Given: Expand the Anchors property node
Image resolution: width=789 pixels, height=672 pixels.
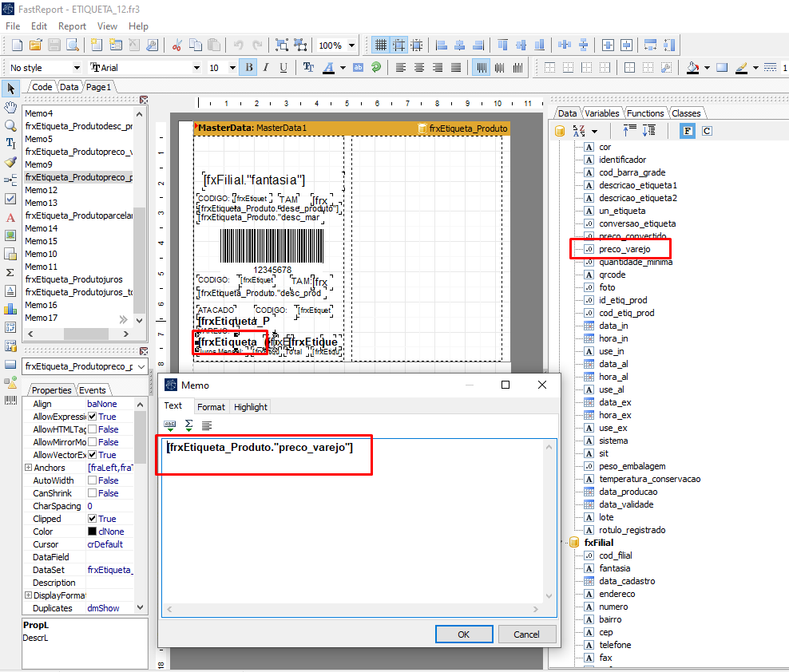Looking at the screenshot, I should pyautogui.click(x=29, y=468).
